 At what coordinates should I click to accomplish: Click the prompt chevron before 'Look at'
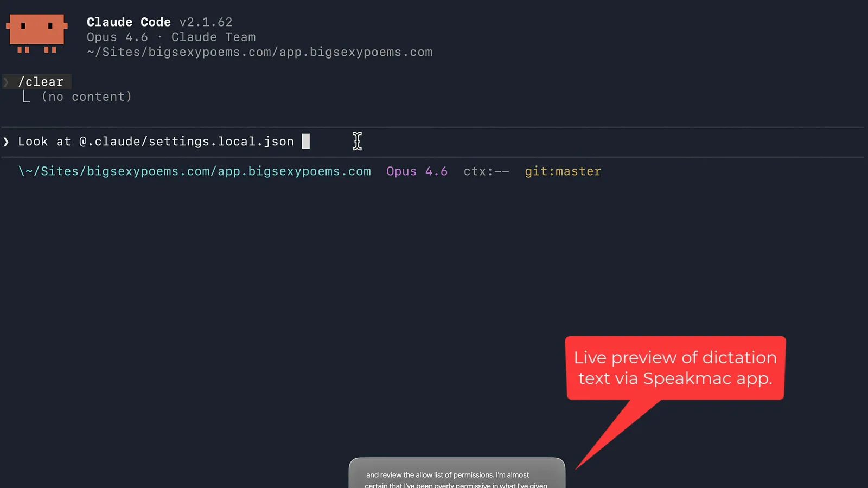pos(6,142)
